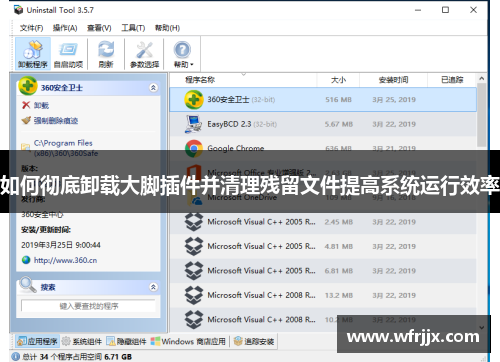Open 参数选择 preferences from the toolbar
This screenshot has height=362, width=500.
[144, 54]
